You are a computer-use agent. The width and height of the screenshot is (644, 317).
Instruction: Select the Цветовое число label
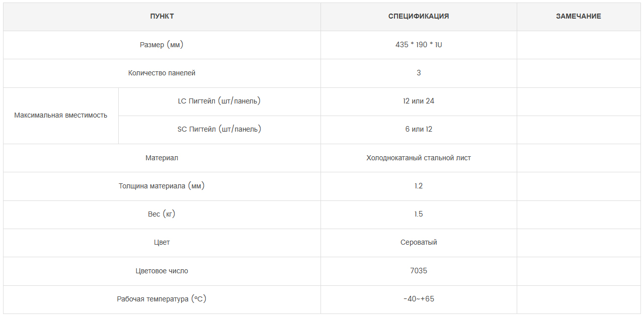[x=162, y=271]
